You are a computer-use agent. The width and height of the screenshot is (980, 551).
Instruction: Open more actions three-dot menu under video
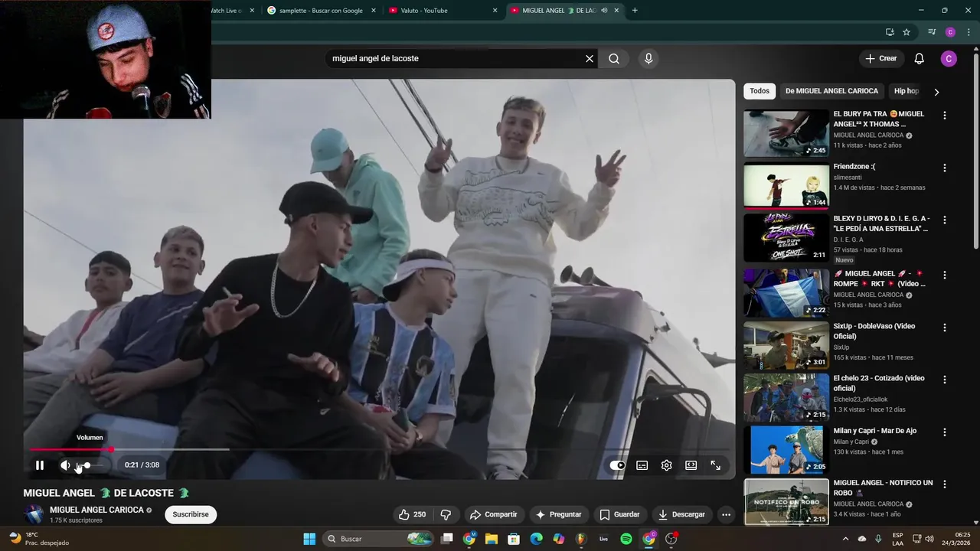coord(726,514)
